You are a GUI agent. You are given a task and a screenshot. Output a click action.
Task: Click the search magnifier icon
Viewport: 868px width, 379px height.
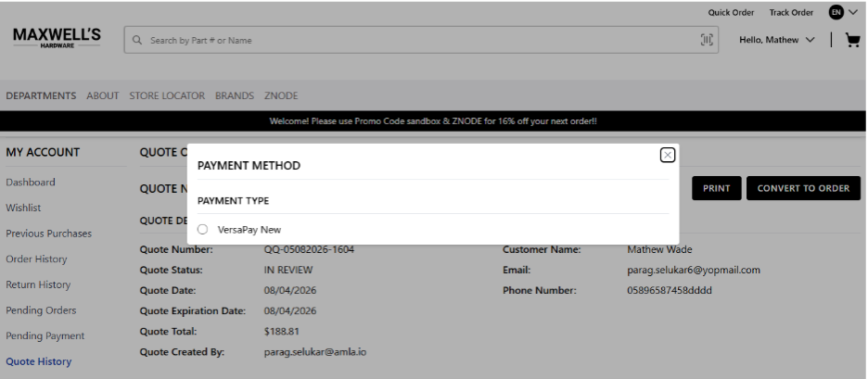[137, 40]
